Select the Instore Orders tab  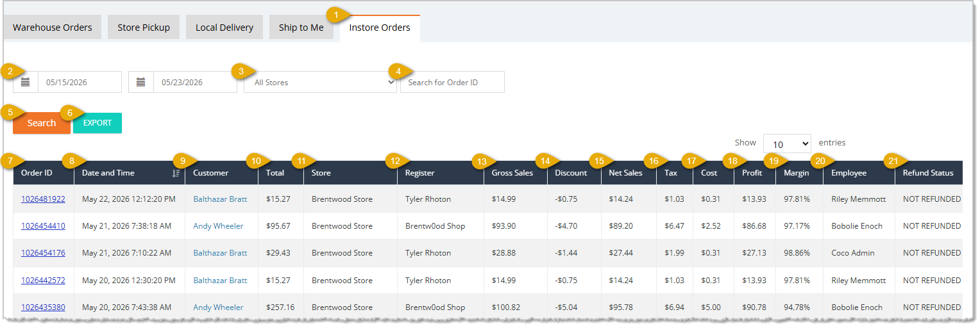(x=380, y=28)
